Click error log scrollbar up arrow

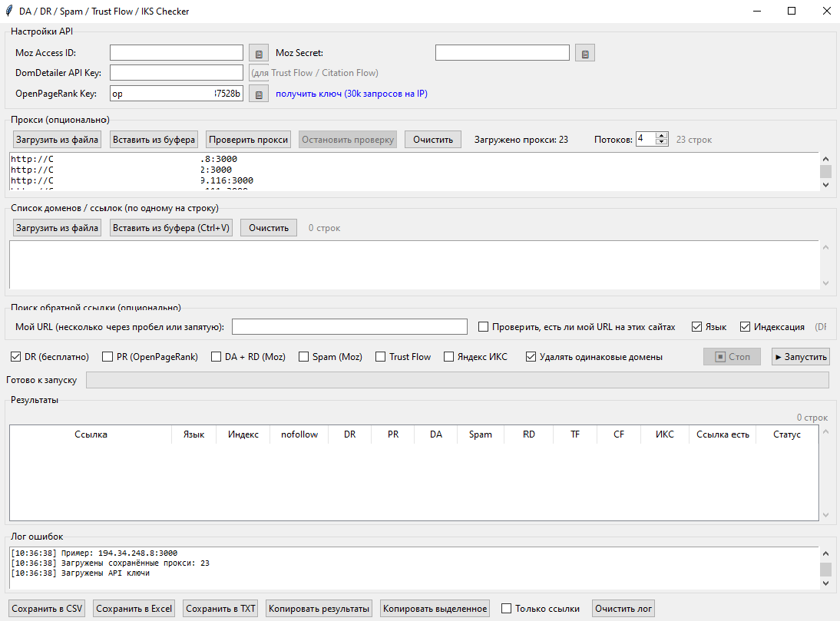pos(825,553)
